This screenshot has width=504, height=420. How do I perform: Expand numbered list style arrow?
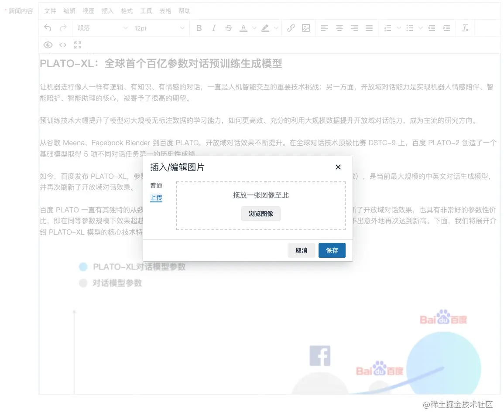[x=398, y=28]
